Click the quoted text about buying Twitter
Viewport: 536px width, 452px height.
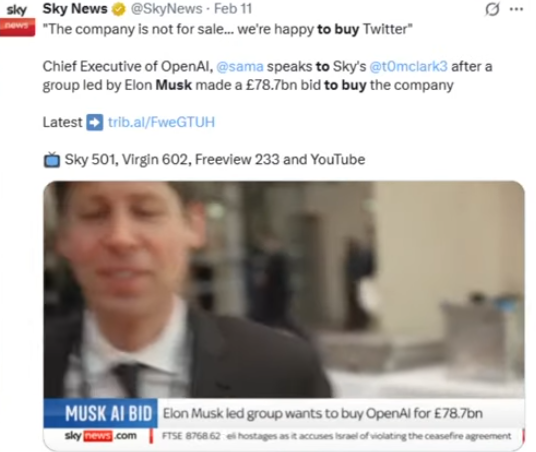[x=228, y=29]
